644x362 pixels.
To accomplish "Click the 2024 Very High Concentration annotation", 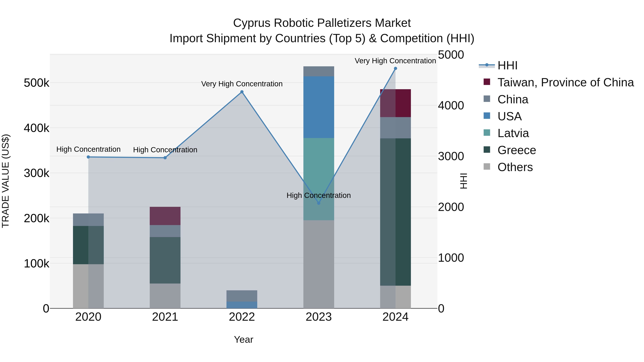I will pyautogui.click(x=395, y=61).
